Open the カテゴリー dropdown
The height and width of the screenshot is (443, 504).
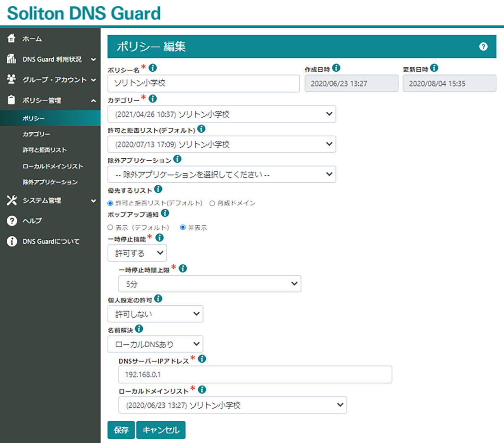point(222,114)
